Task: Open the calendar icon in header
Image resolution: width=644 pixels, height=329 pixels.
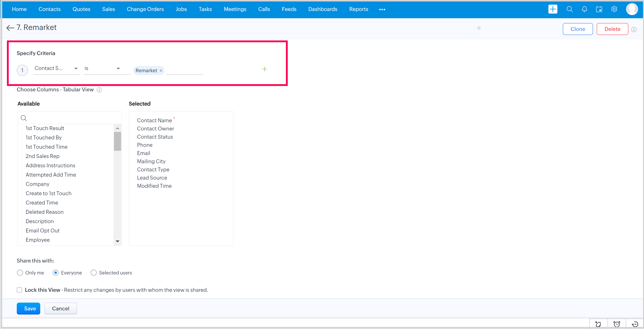Action: click(x=599, y=9)
